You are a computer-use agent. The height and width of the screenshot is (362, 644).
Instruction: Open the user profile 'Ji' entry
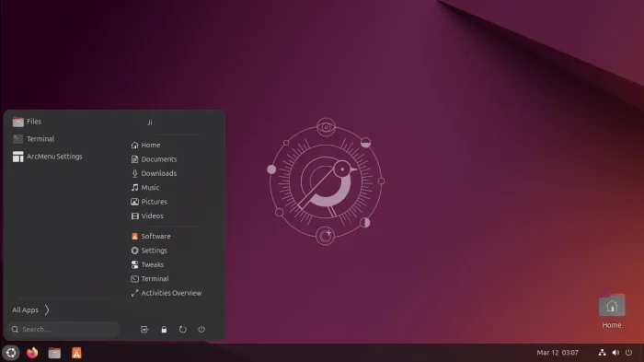149,123
